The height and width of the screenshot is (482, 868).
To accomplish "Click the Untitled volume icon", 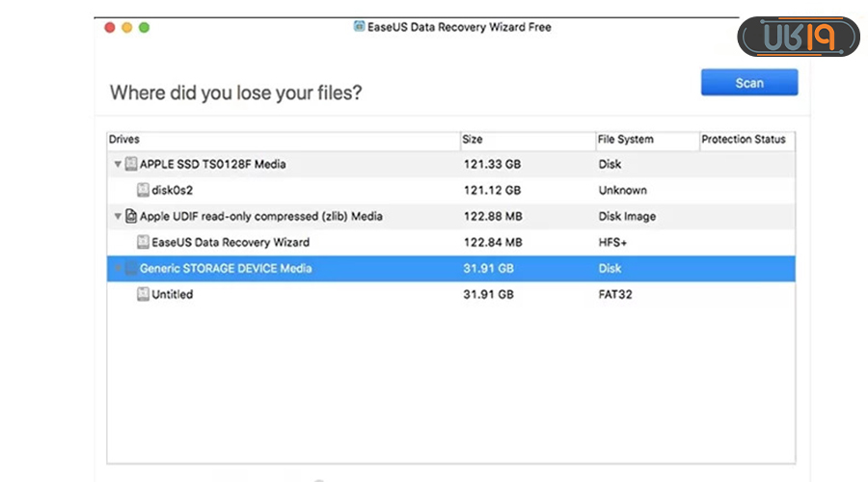I will 144,295.
